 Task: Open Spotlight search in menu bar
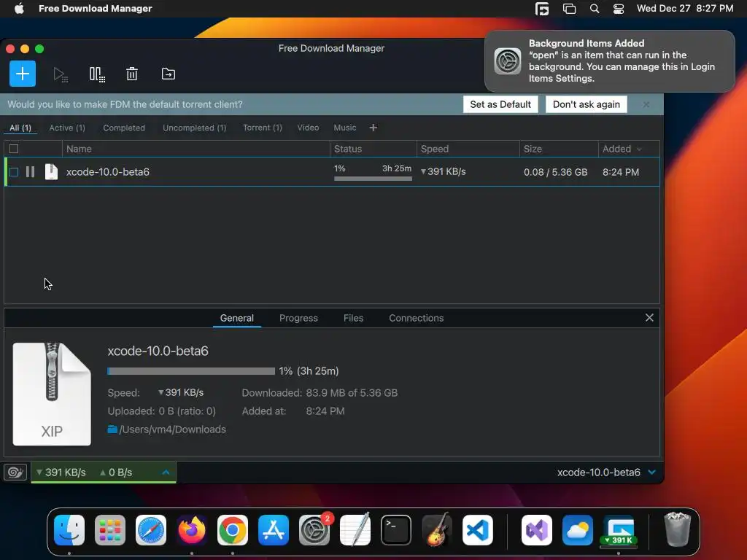click(594, 8)
